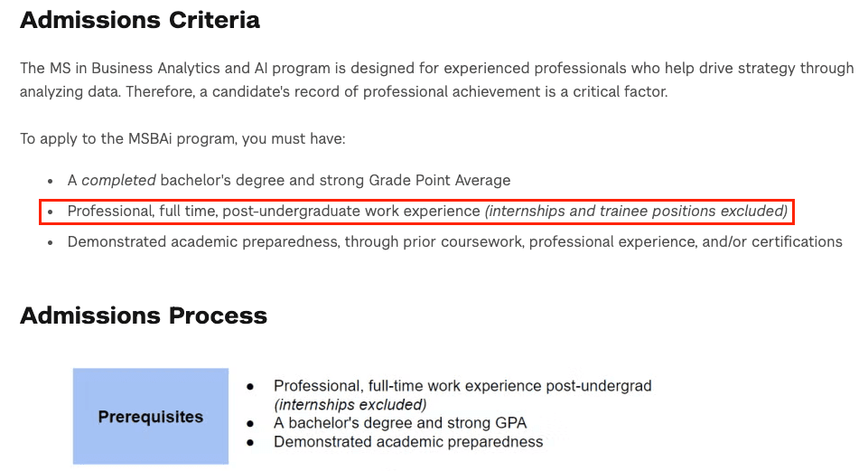Click the short 'Demonstrated academic preparedness' prerequisite item
868x471 pixels.
[x=408, y=442]
